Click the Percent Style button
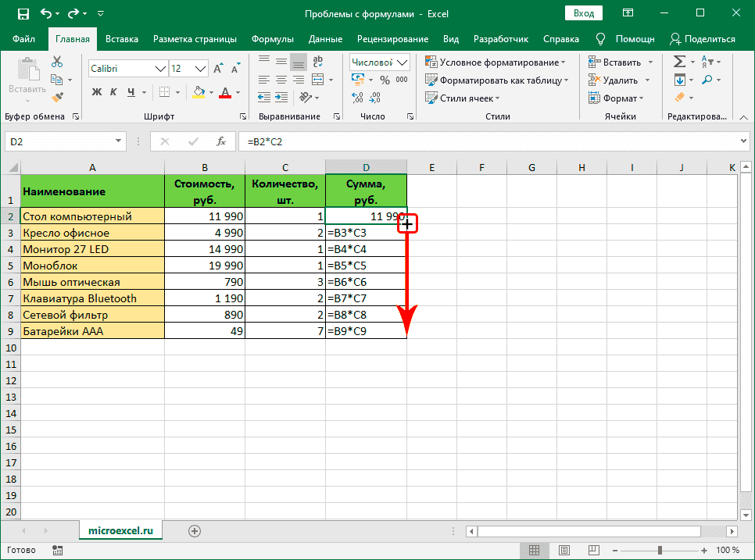The image size is (755, 560). click(384, 80)
